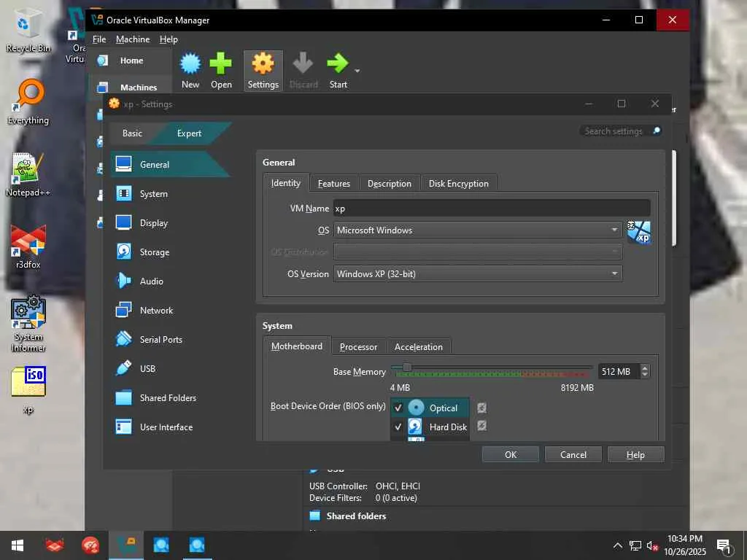The height and width of the screenshot is (560, 747).
Task: Click the Help button in settings dialog
Action: coord(635,454)
